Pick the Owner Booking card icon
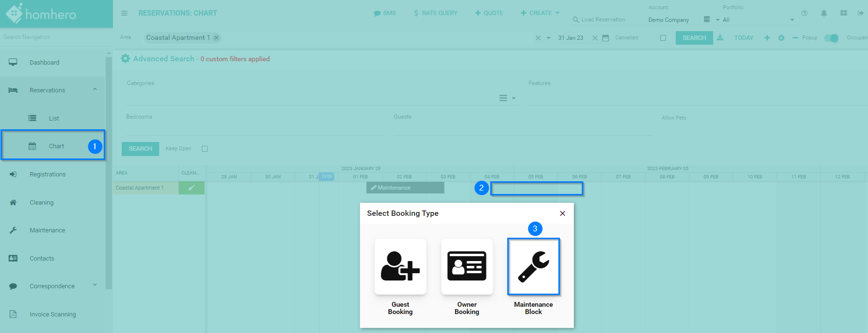The image size is (868, 333). 467,266
